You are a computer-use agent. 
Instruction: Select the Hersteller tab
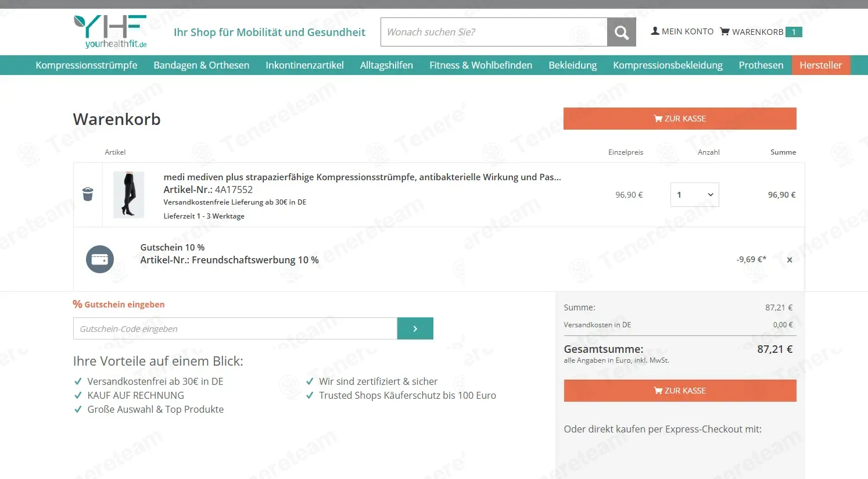[820, 65]
